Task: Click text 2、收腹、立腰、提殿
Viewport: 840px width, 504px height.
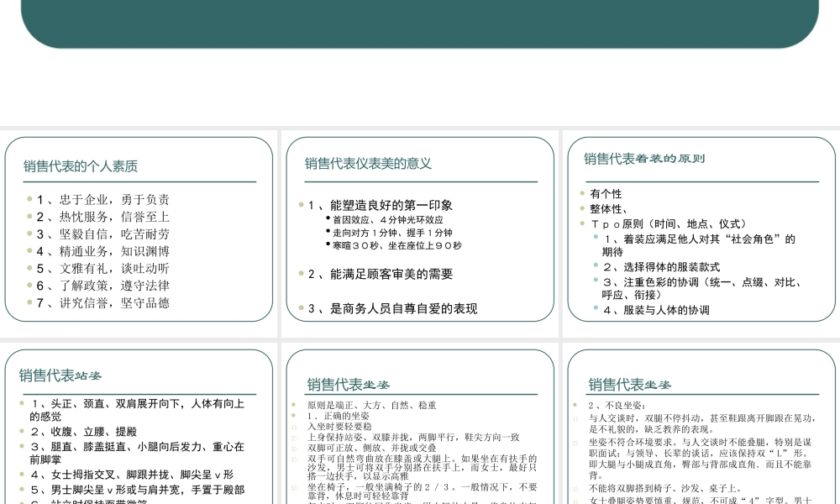Action: coord(83,432)
